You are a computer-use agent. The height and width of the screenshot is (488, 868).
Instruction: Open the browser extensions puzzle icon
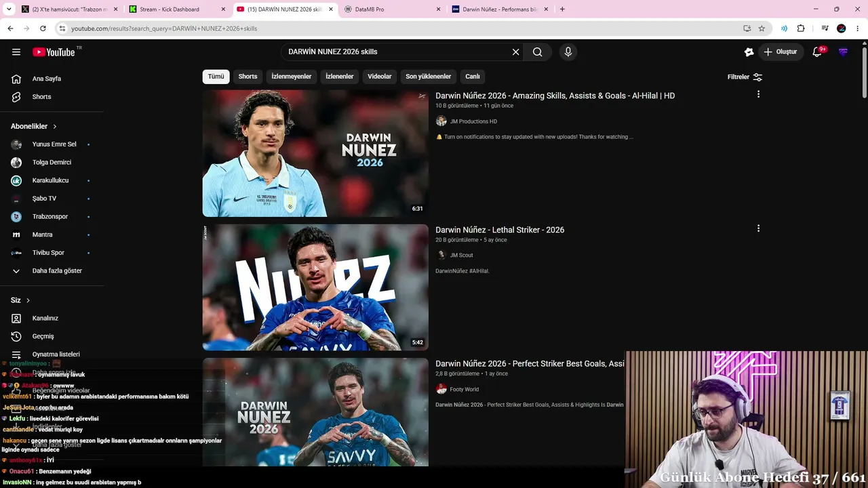coord(801,28)
